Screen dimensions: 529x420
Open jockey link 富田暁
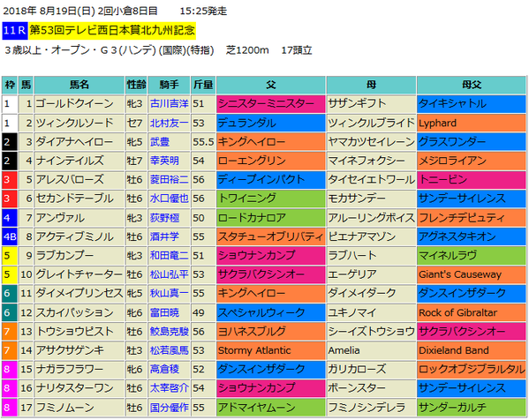click(x=164, y=313)
